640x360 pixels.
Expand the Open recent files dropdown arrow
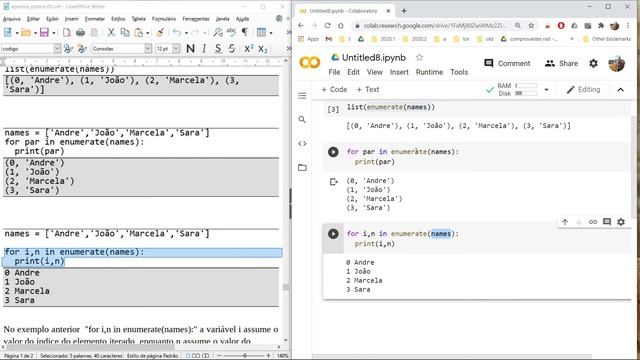[35, 33]
